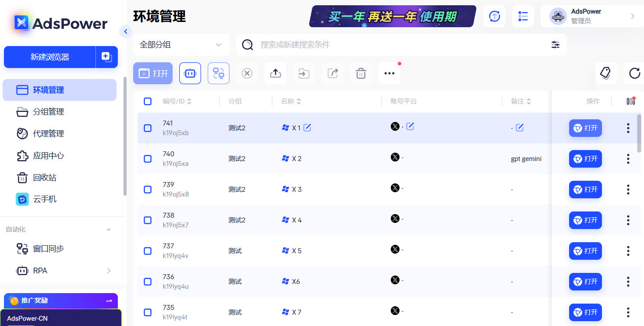The height and width of the screenshot is (326, 644).
Task: Click the trash delete icon in the toolbar
Action: pyautogui.click(x=361, y=73)
